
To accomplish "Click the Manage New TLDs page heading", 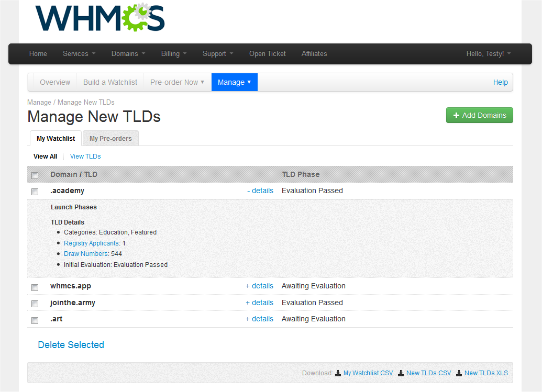I will 94,116.
